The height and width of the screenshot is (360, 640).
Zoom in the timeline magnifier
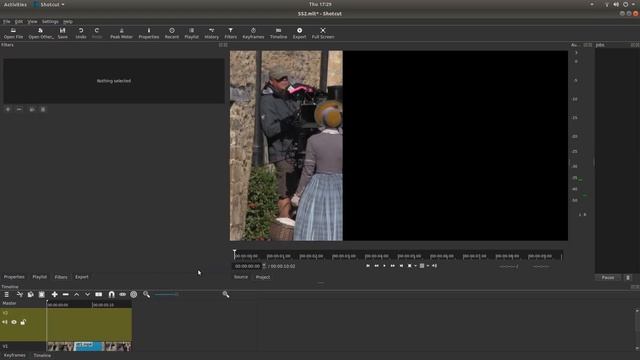(226, 294)
